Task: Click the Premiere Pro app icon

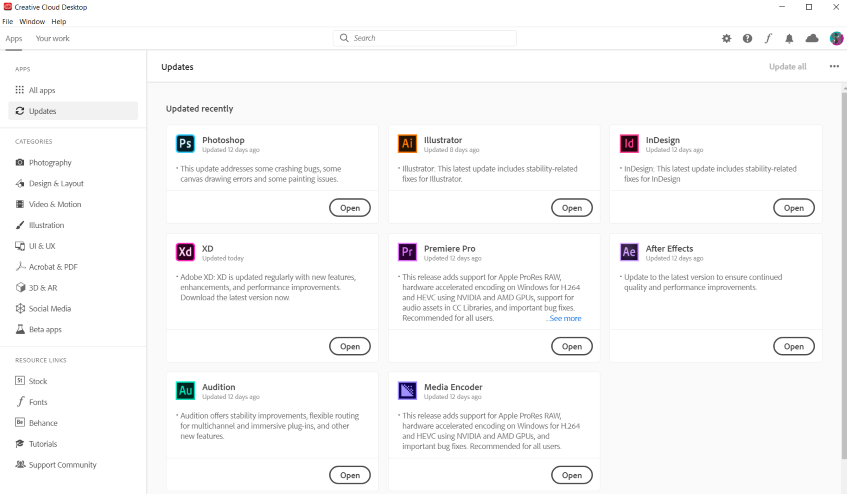Action: tap(407, 252)
